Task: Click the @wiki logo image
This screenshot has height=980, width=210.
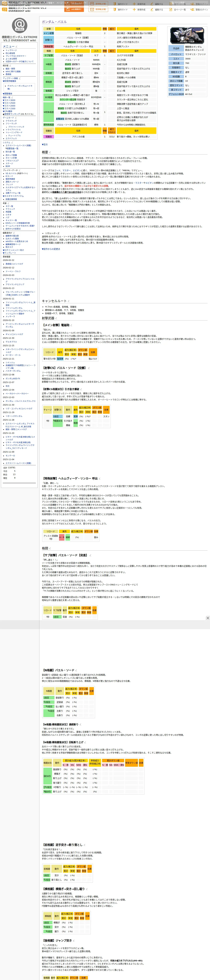Action: click(x=19, y=25)
